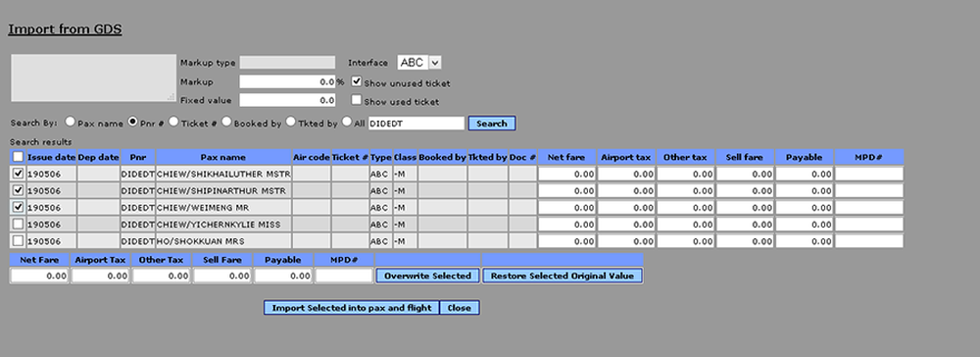Click the Issue date column header
This screenshot has width=980, height=357.
(51, 158)
